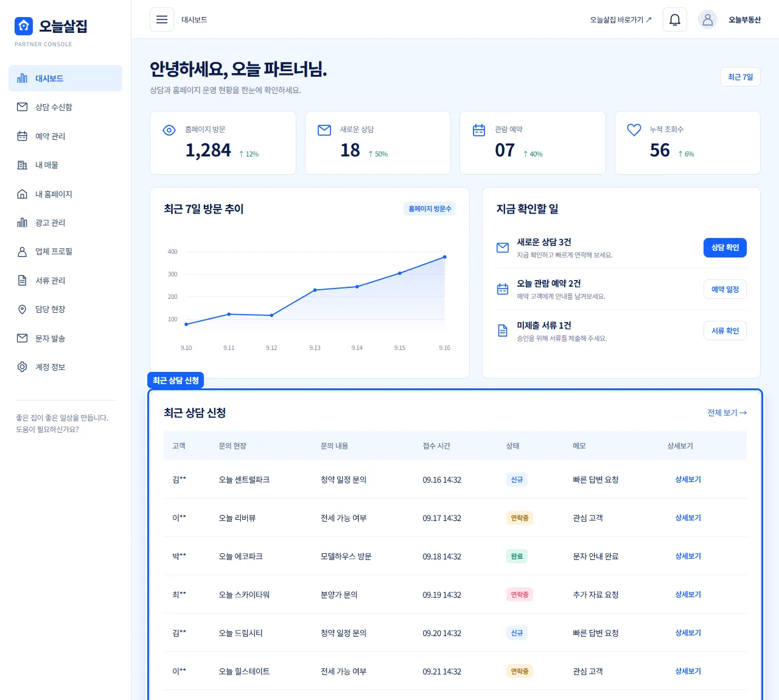
Task: Open 상세보기 for 오늘 리버뷰 row
Action: coord(688,518)
